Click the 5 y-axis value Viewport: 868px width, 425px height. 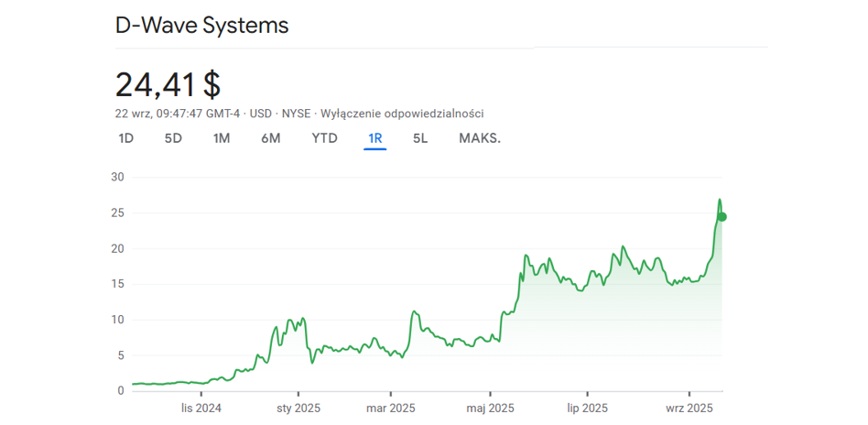(123, 355)
